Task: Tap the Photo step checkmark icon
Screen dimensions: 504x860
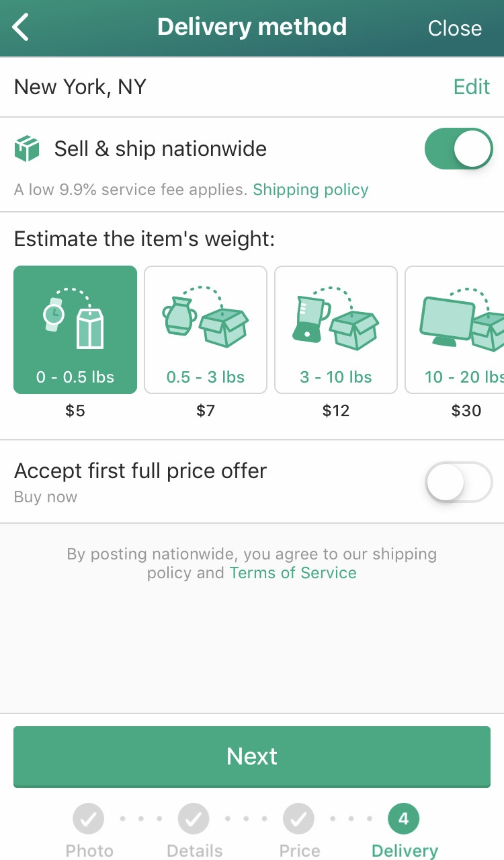Action: [89, 819]
